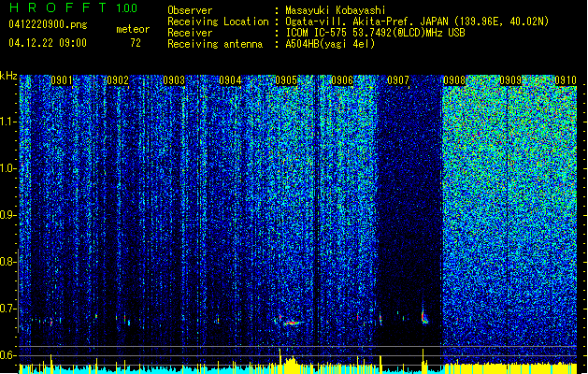Click the observer name Masayuki Kobayashi

[336, 10]
